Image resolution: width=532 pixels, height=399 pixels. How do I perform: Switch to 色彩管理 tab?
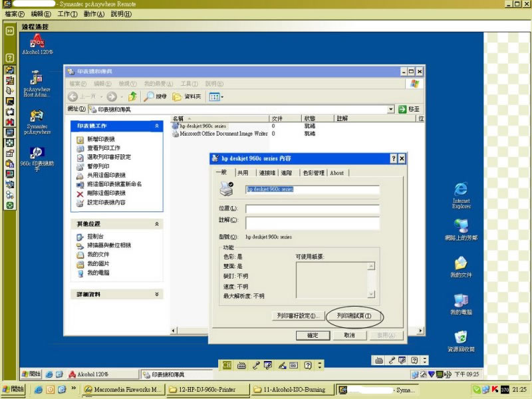pyautogui.click(x=313, y=173)
